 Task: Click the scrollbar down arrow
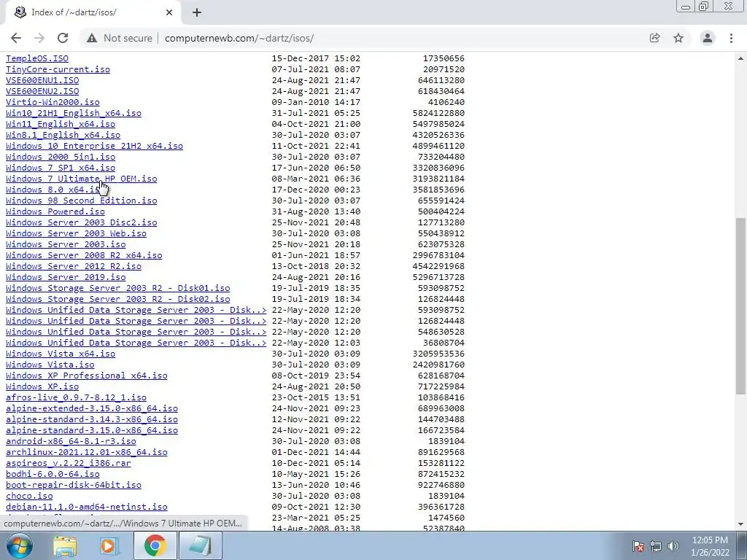coord(740,524)
